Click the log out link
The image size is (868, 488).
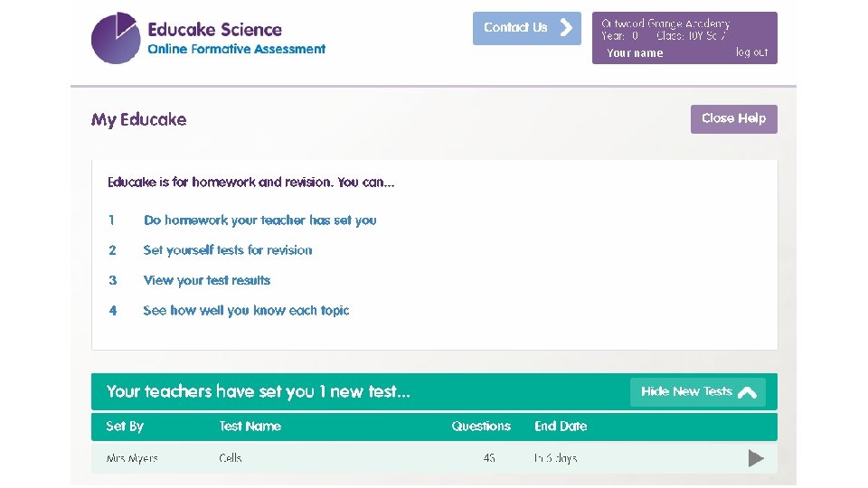point(751,52)
